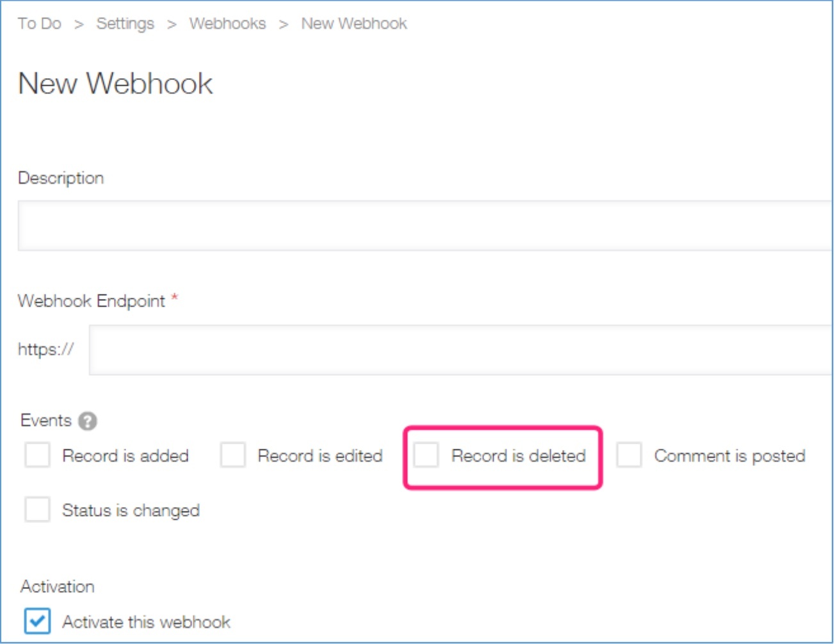
Task: Click the "Record is added" label text
Action: click(126, 456)
